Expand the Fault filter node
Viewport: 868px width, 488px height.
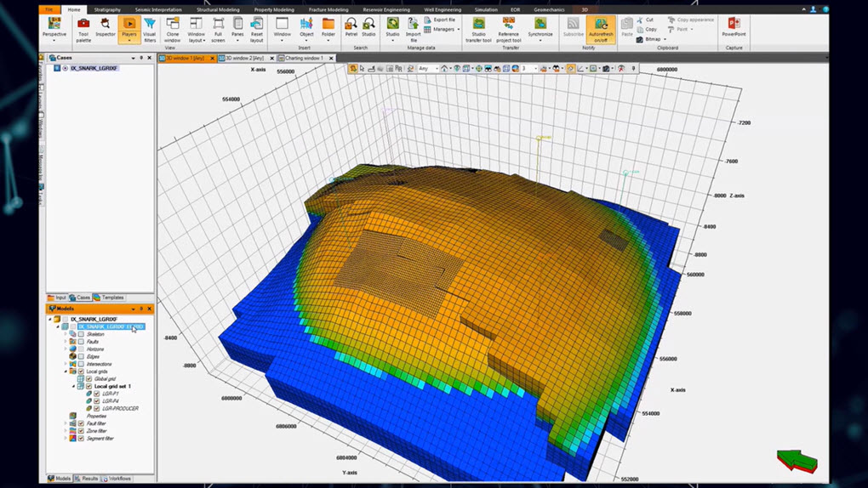[66, 423]
